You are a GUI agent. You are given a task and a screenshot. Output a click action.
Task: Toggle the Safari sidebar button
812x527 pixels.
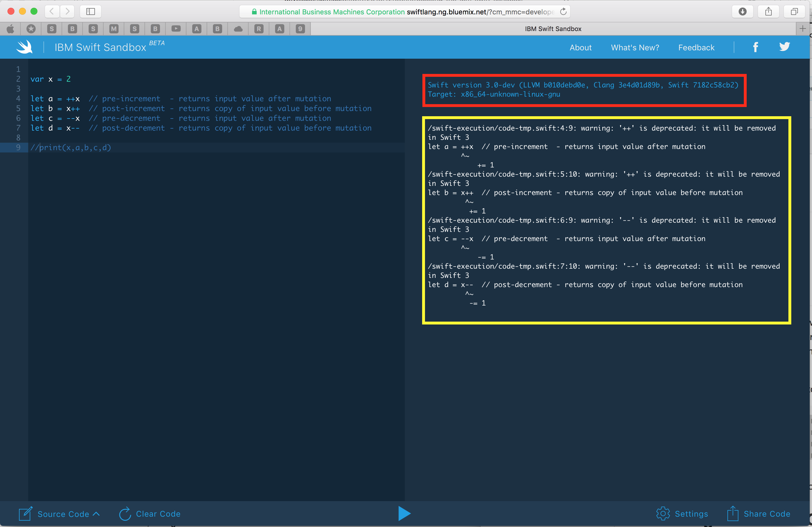[x=90, y=12]
